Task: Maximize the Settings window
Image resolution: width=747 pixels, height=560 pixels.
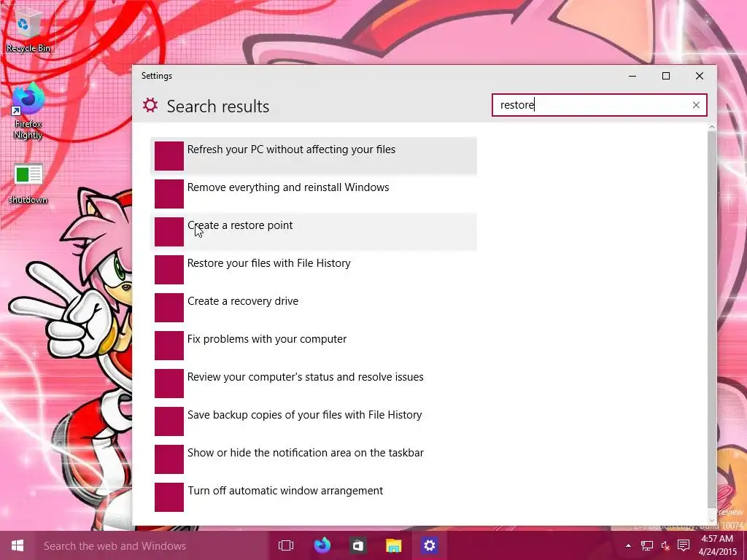Action: pyautogui.click(x=666, y=76)
